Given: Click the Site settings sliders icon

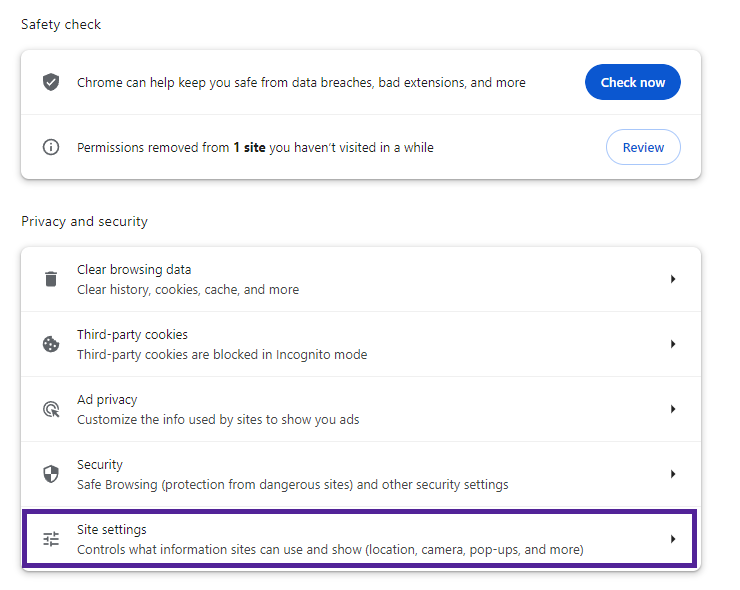Looking at the screenshot, I should point(51,539).
